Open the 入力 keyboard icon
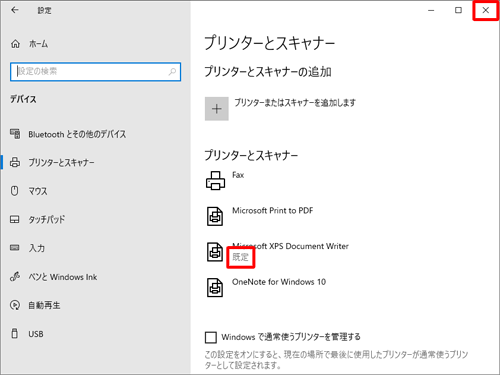The image size is (500, 375). tap(15, 248)
